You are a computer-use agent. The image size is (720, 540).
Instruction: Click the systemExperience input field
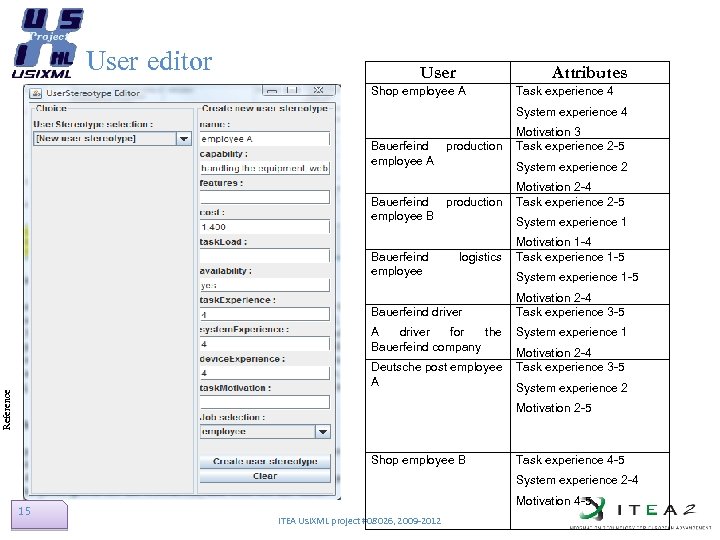pos(264,344)
